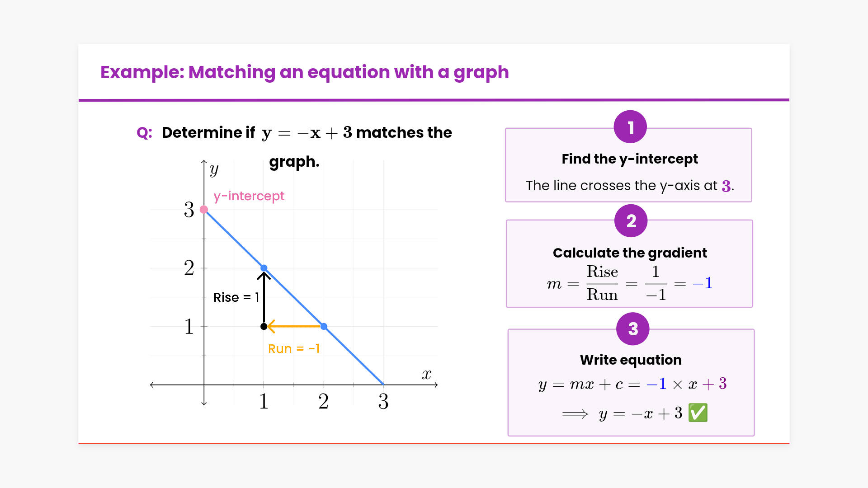Click the green checkmark emoji

pyautogui.click(x=698, y=413)
